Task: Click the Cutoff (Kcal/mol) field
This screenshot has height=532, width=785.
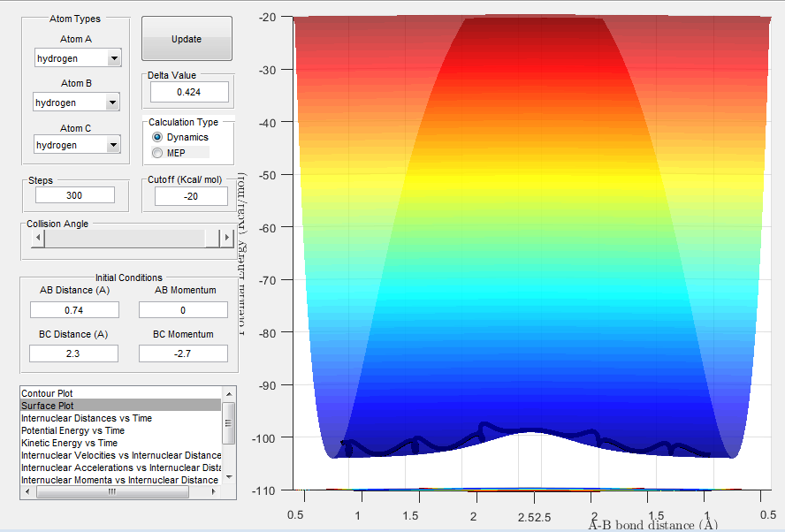Action: click(191, 196)
